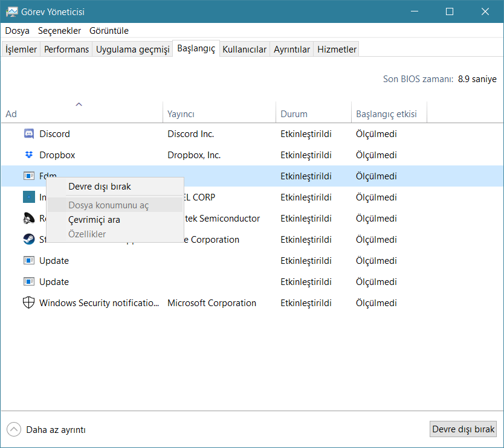Select the second Update row name
The image size is (504, 448).
[54, 282]
